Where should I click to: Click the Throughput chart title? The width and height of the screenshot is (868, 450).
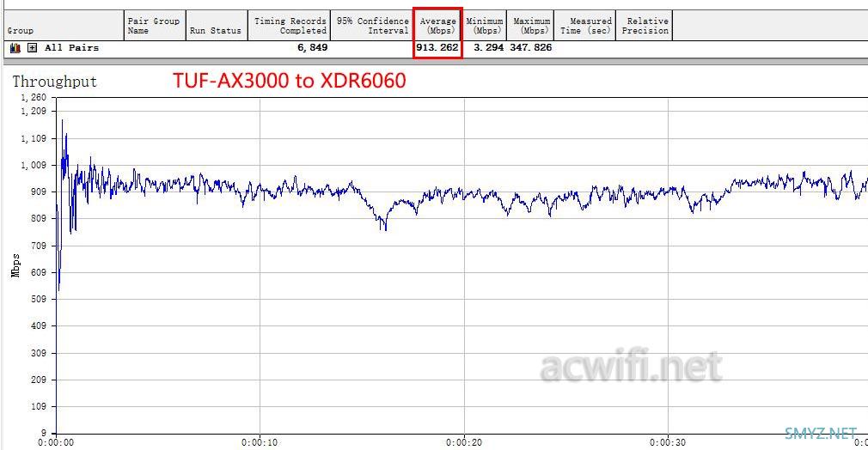(x=55, y=82)
